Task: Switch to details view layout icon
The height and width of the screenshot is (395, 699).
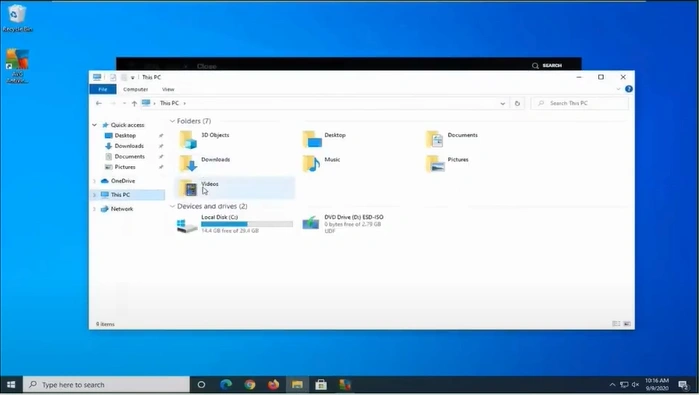Action: click(616, 324)
